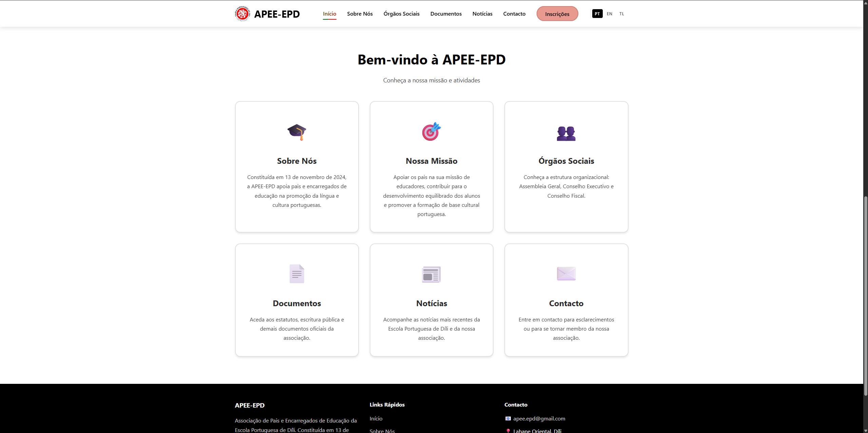Image resolution: width=868 pixels, height=433 pixels.
Task: Switch language to PT
Action: coord(597,14)
